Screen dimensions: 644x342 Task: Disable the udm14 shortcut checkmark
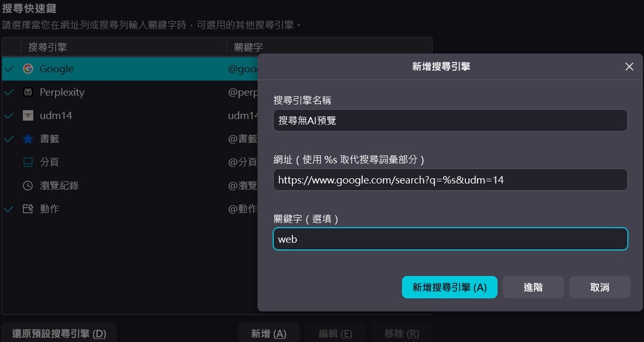pos(9,115)
